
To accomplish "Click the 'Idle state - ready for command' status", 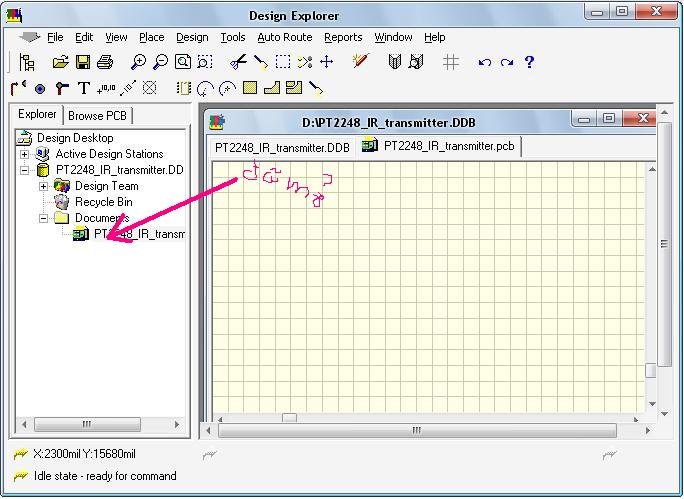I will [x=105, y=476].
